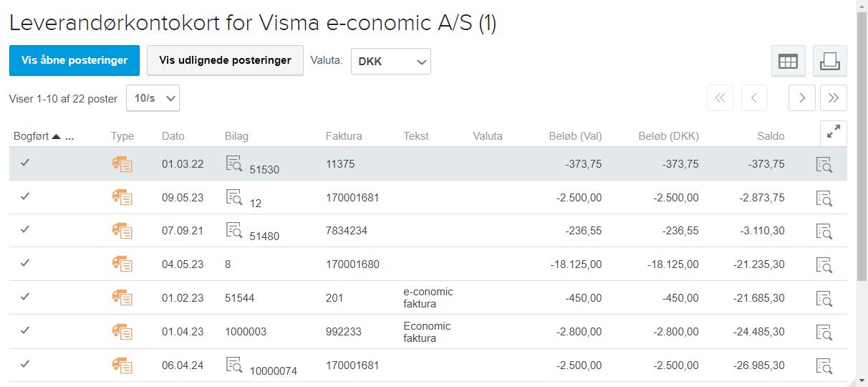Screen dimensions: 868x387
Task: Toggle the checkmark for the 01.04.23 entry
Action: pos(25,330)
